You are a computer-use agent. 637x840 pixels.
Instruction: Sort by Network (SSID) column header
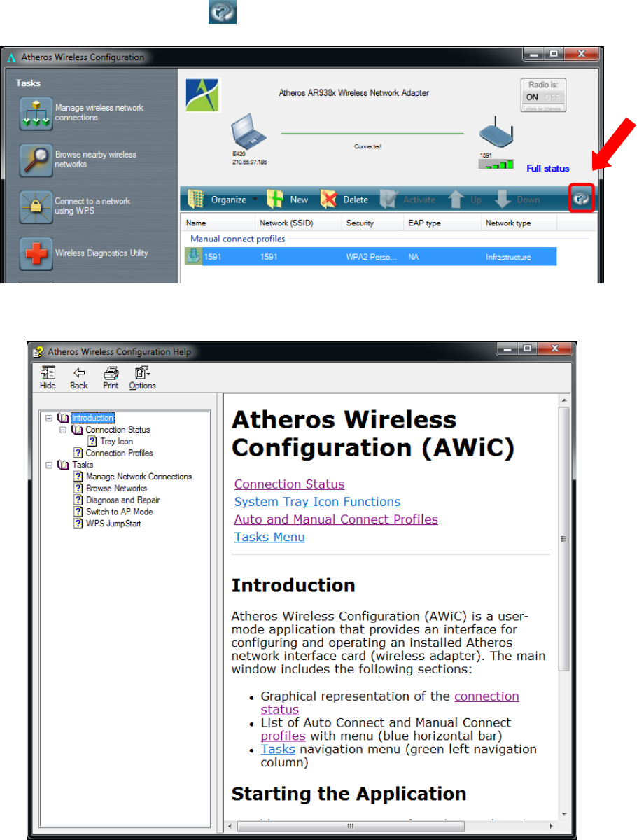point(297,223)
